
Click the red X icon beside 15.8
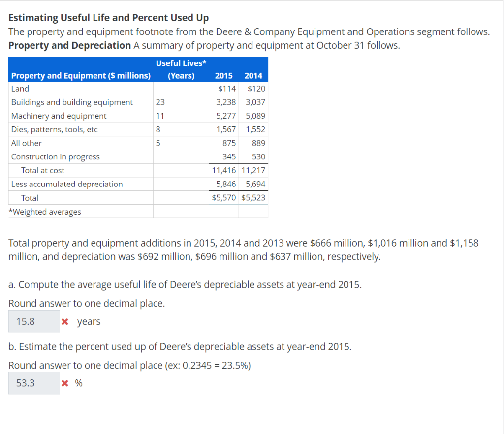(x=64, y=321)
